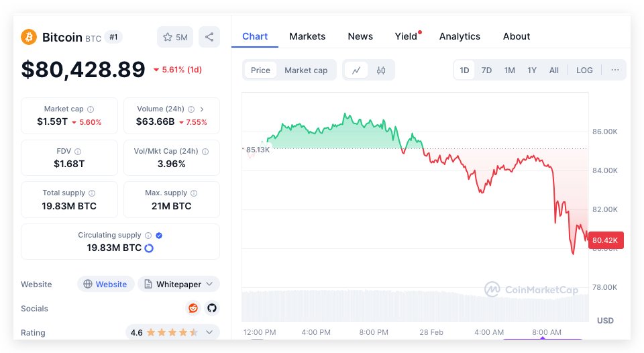Open the GitHub social link

pyautogui.click(x=212, y=308)
